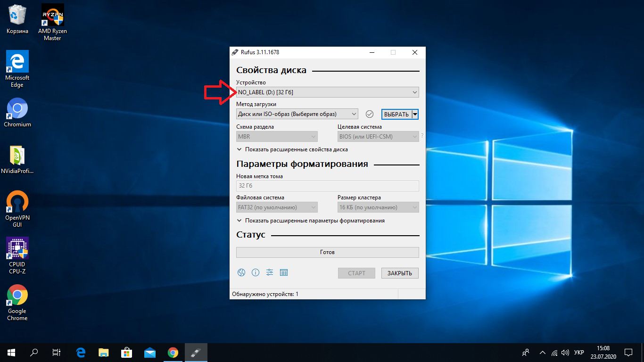
Task: Minimize the Rufus window
Action: coord(372,52)
